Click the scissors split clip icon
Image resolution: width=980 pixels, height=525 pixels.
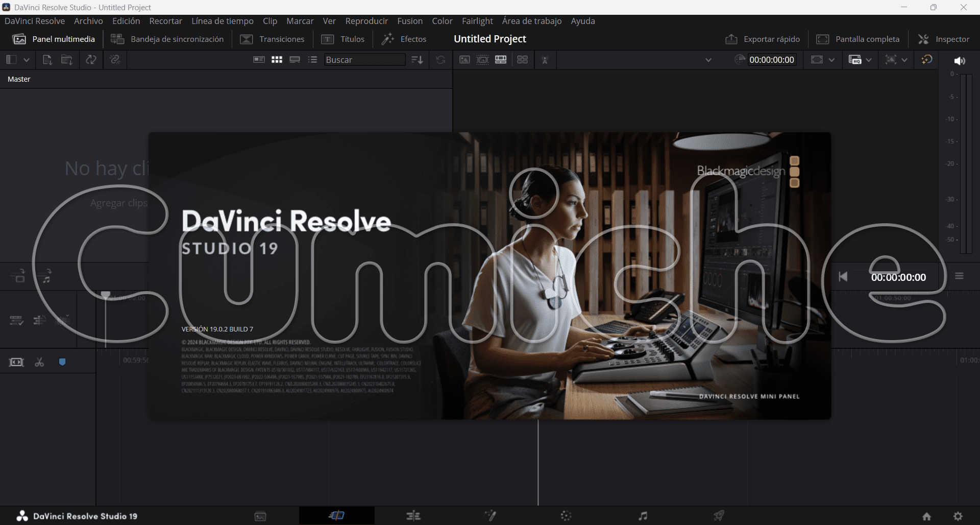pyautogui.click(x=39, y=362)
